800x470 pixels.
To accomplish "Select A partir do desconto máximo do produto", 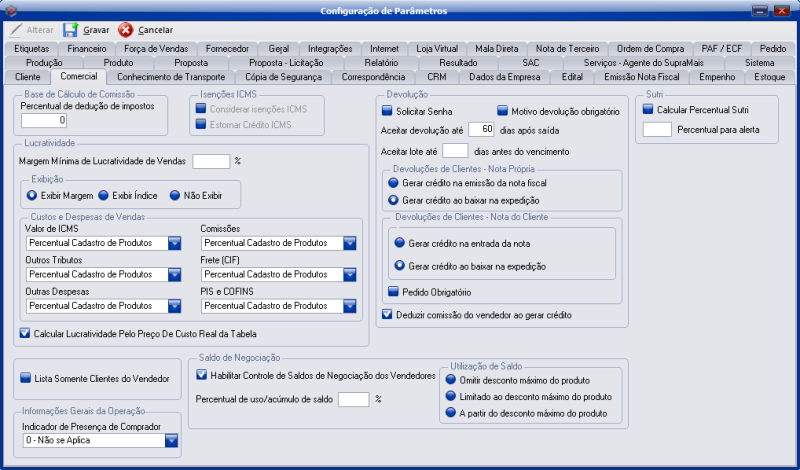I will (451, 412).
